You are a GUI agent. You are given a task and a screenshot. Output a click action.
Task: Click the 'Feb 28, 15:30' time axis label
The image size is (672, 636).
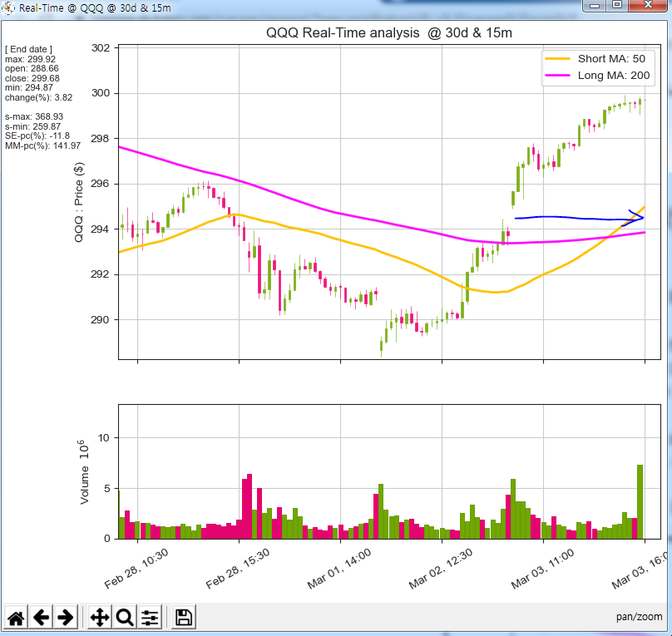coord(238,569)
